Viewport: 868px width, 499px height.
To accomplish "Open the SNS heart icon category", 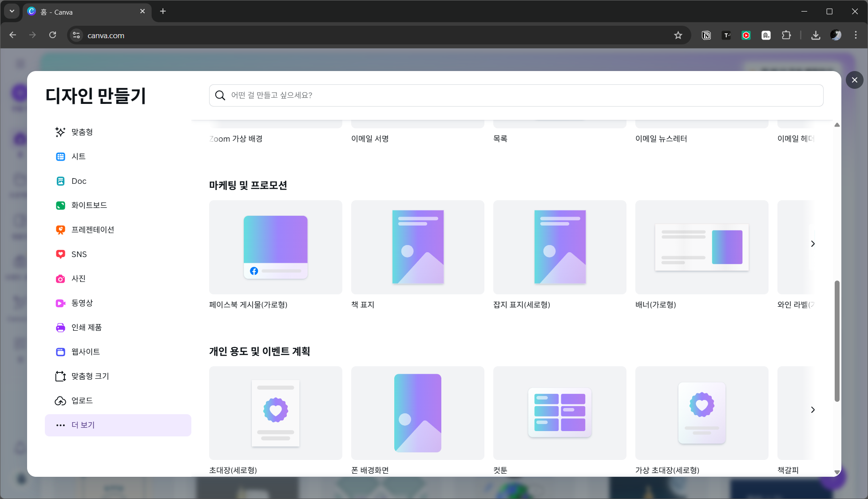I will click(x=60, y=254).
